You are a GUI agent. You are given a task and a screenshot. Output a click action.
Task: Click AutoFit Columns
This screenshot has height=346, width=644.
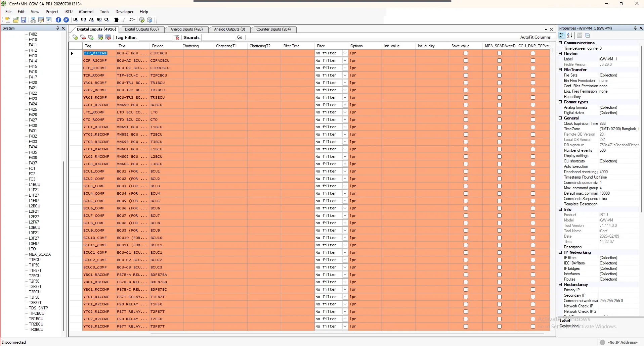pyautogui.click(x=535, y=37)
